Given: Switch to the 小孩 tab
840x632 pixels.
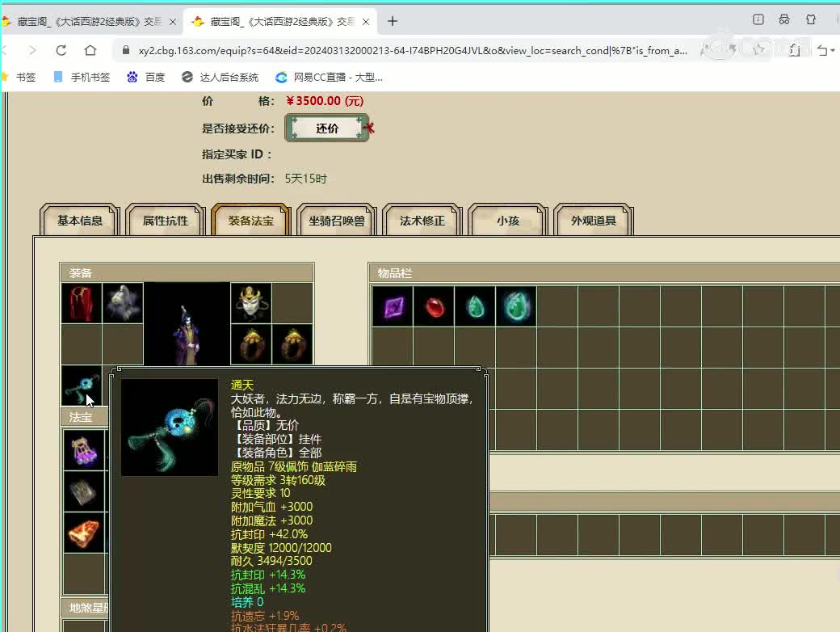Looking at the screenshot, I should (x=508, y=221).
